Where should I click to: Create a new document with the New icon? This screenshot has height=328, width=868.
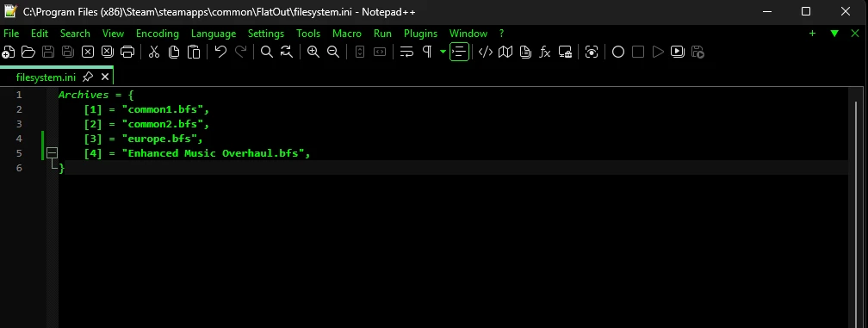(x=9, y=52)
